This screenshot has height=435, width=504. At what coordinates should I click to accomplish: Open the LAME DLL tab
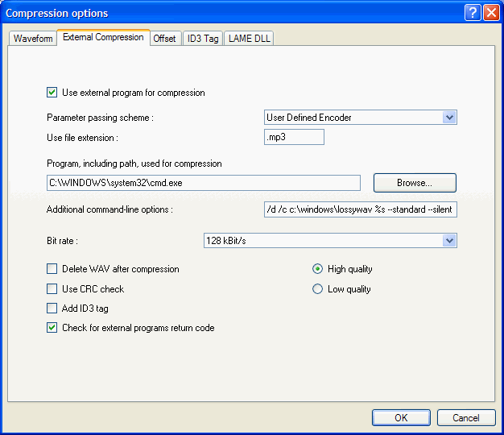coord(249,39)
